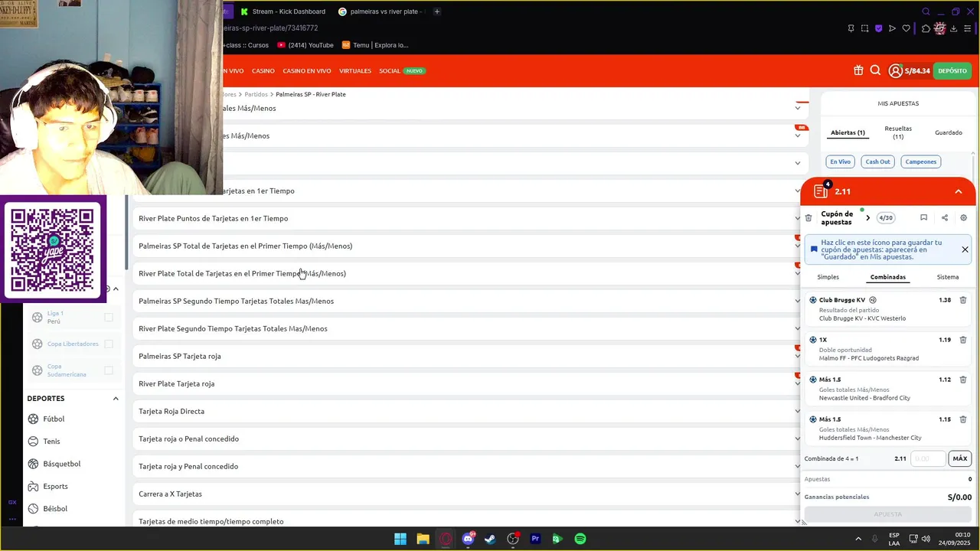Check the Copa Sudamericana checkbox

[109, 370]
